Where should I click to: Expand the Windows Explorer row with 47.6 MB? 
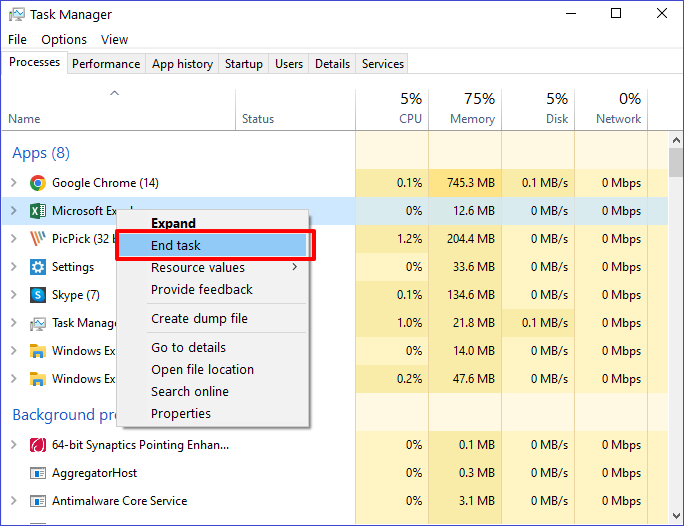pyautogui.click(x=14, y=379)
